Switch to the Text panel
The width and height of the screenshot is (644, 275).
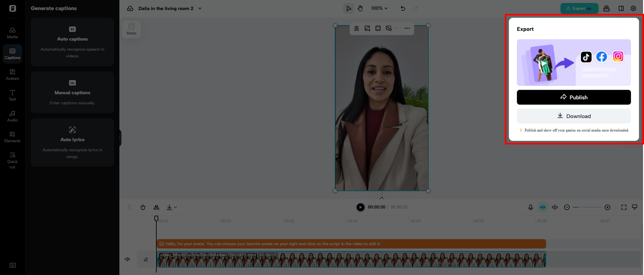pyautogui.click(x=12, y=96)
